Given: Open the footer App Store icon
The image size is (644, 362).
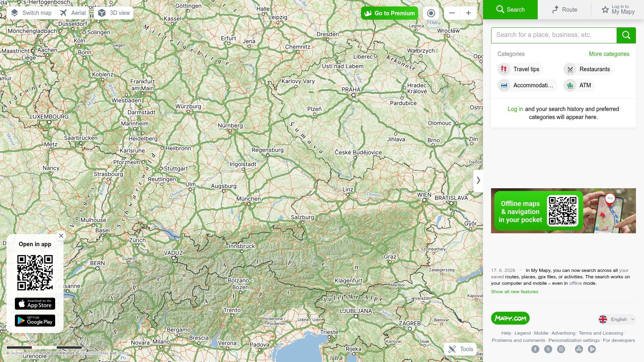Looking at the screenshot, I should click(x=579, y=349).
